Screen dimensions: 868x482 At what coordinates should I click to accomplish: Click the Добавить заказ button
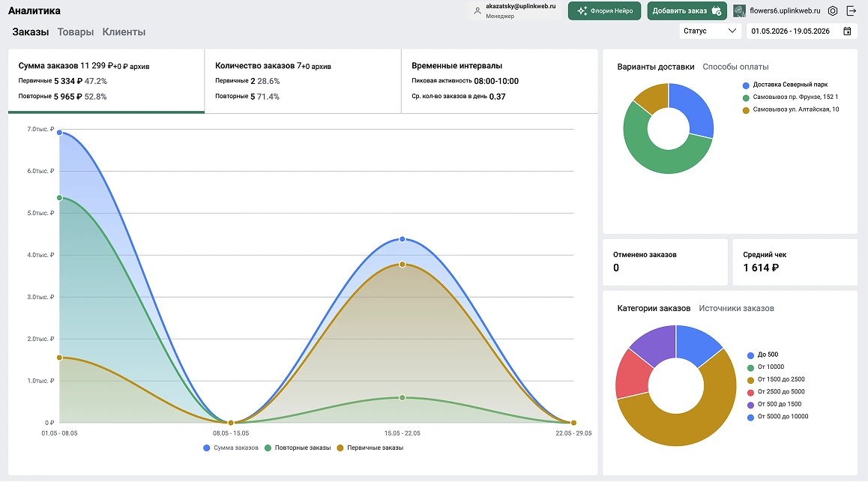[687, 10]
